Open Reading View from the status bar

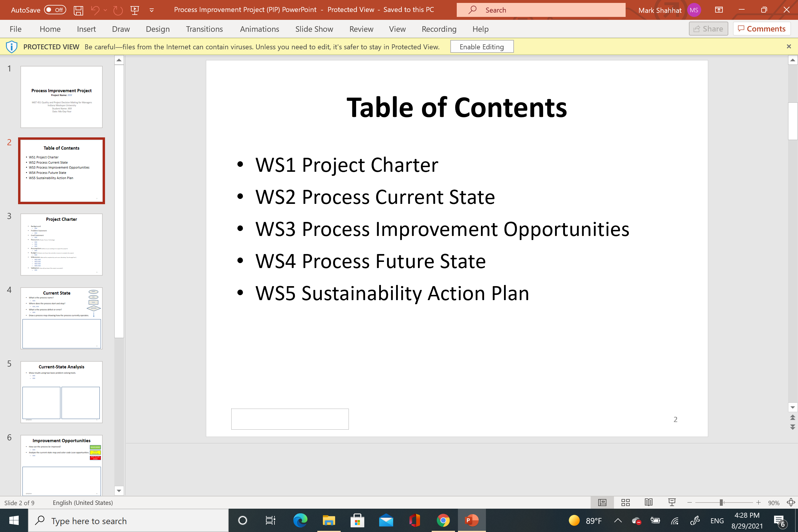[x=648, y=503]
